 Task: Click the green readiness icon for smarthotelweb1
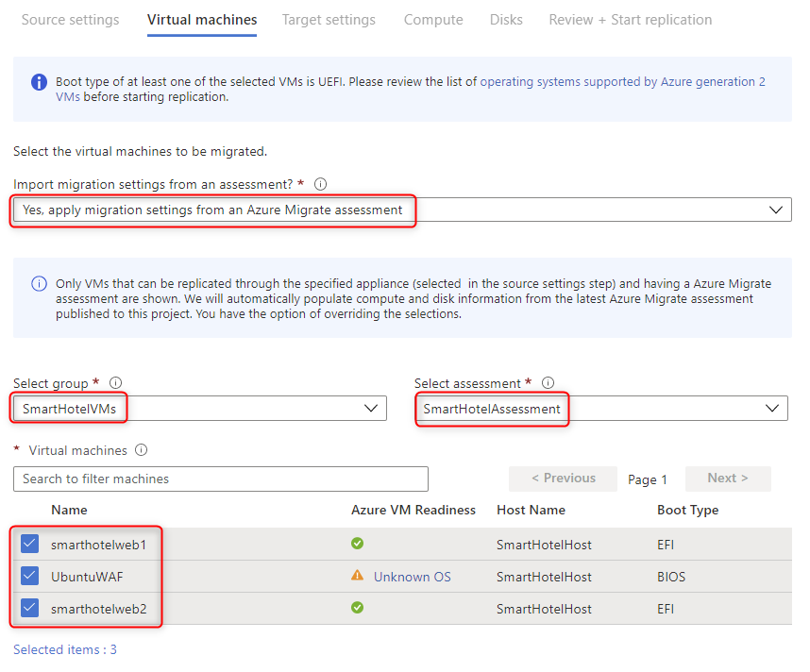[357, 544]
